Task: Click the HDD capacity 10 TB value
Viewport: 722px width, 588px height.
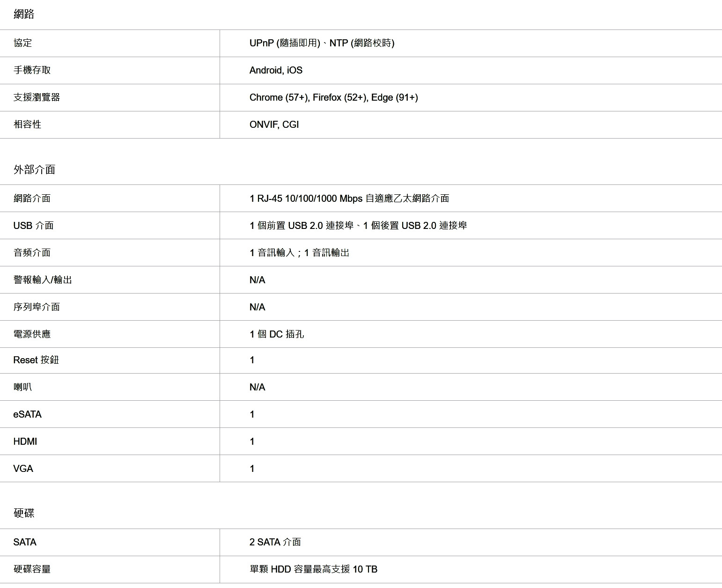Action: [313, 569]
